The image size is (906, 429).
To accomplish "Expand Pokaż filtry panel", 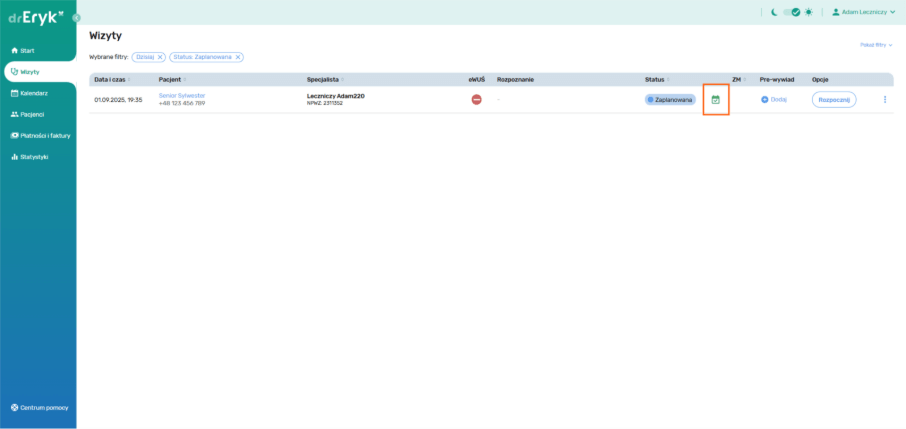I will click(x=876, y=45).
